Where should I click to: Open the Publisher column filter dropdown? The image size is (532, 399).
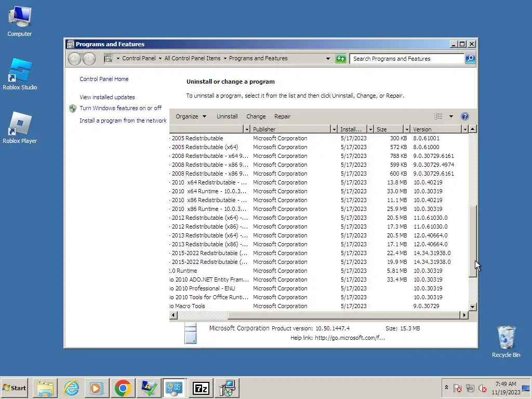334,129
